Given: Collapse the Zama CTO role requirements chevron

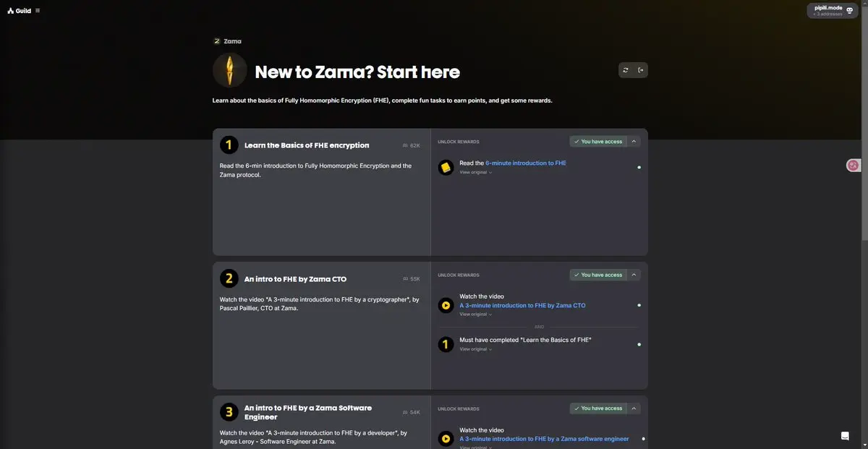Looking at the screenshot, I should (x=634, y=275).
